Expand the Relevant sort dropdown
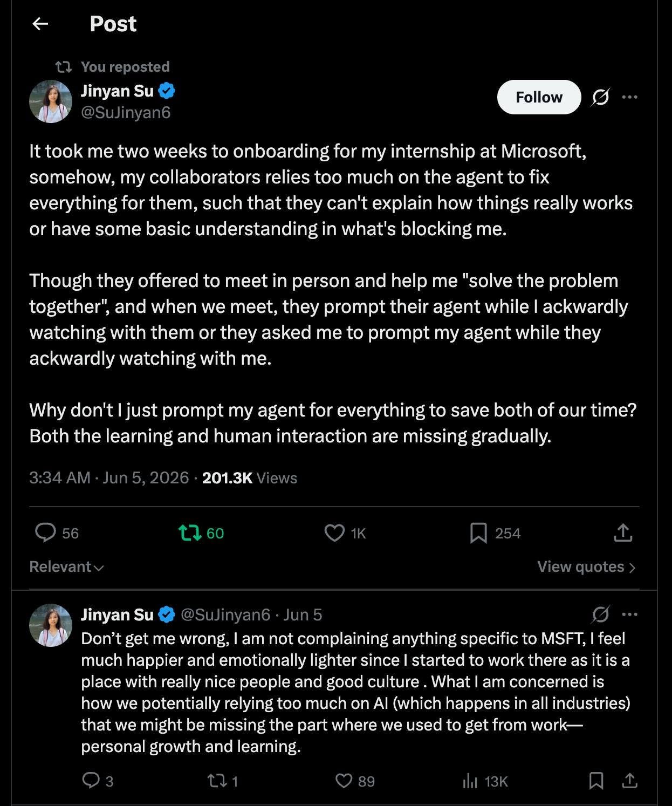This screenshot has height=806, width=672. [66, 566]
